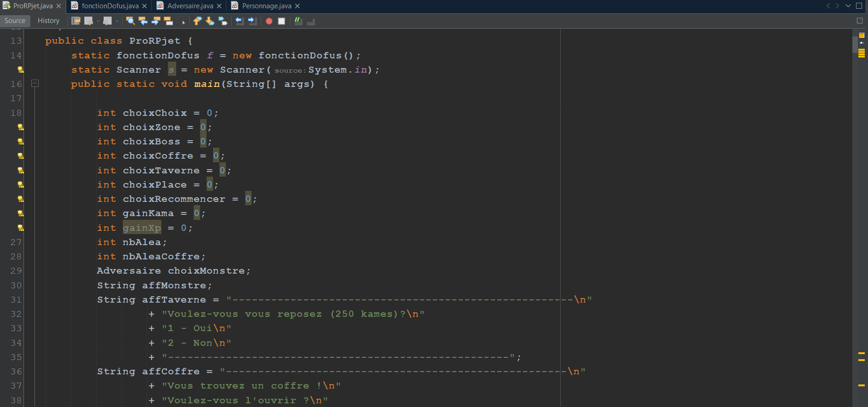The width and height of the screenshot is (868, 407).
Task: Switch to the fonctionDofus.java tab
Action: click(109, 6)
